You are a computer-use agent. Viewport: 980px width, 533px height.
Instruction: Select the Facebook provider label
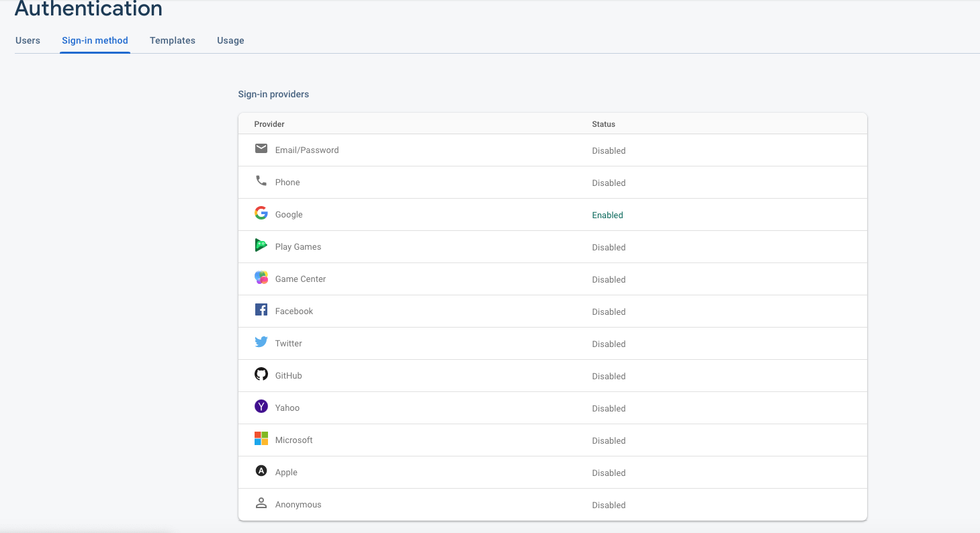click(x=294, y=311)
